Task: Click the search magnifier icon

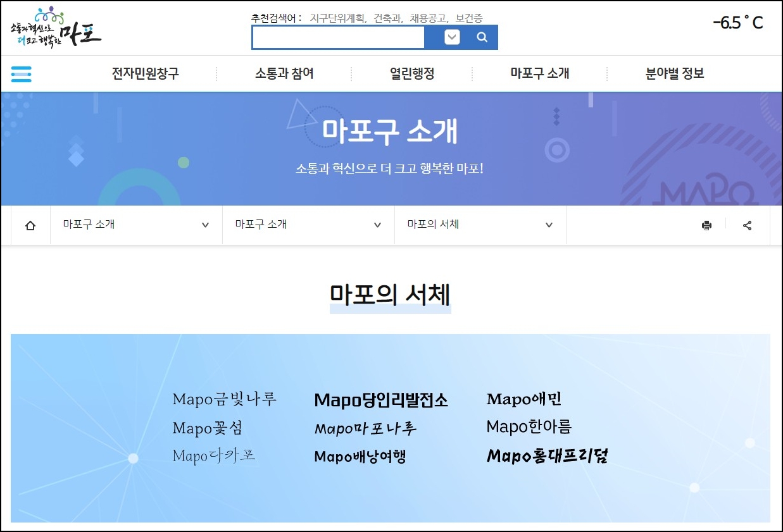Action: pyautogui.click(x=482, y=37)
